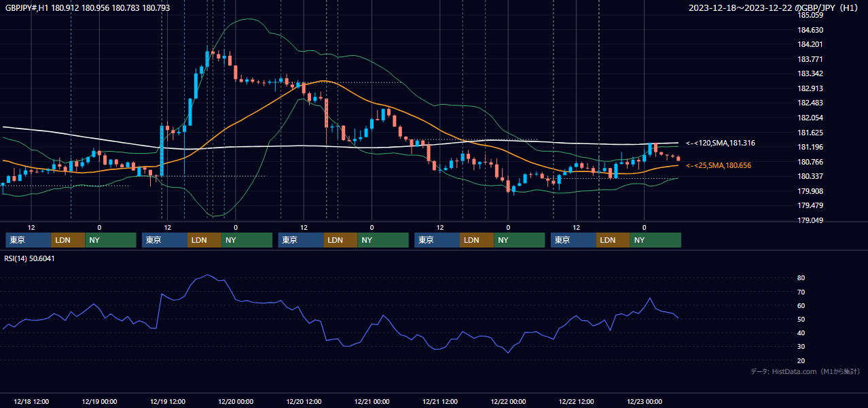
Task: Select the 181.625 price level
Action: click(810, 133)
